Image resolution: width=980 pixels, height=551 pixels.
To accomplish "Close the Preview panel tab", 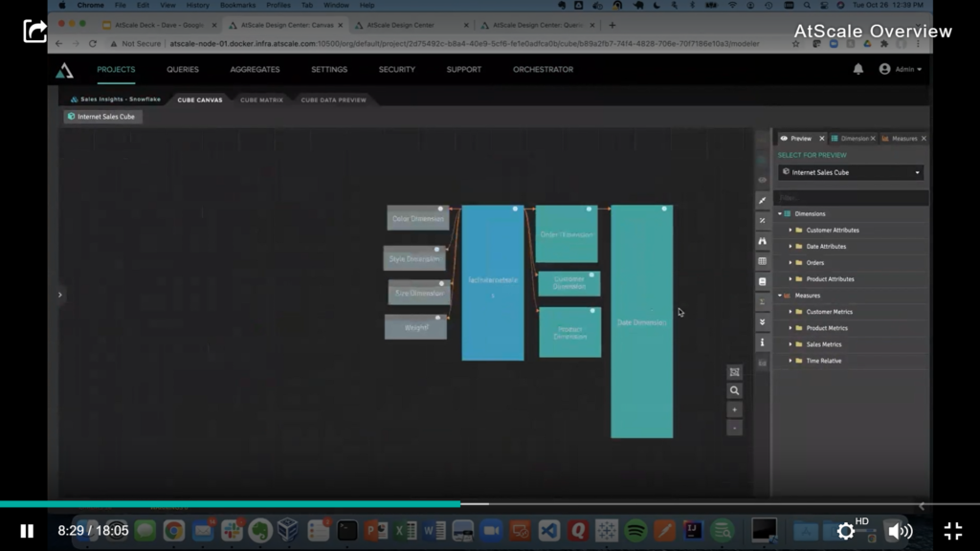I will (x=822, y=139).
